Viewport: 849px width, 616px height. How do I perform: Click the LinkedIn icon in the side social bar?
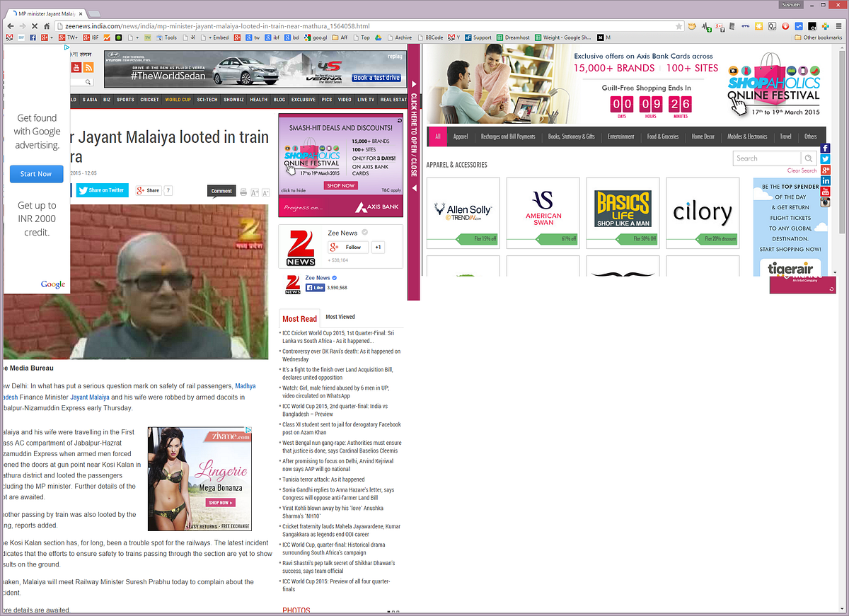(x=825, y=181)
